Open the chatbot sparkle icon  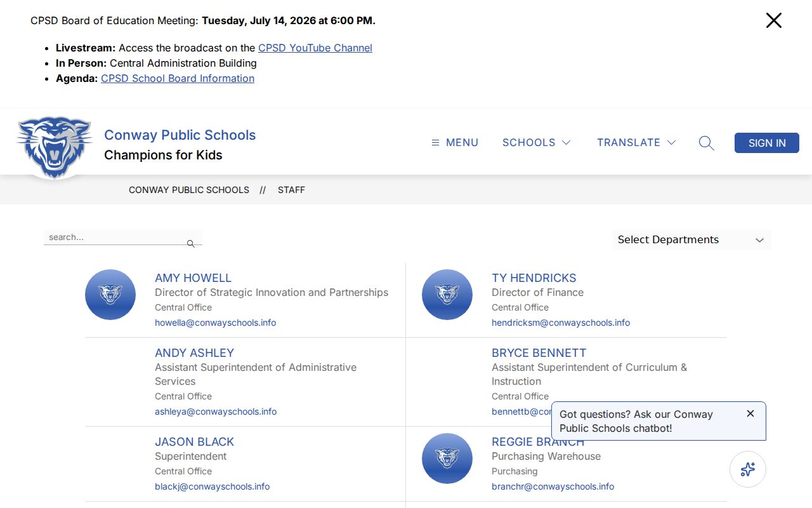[x=748, y=469]
